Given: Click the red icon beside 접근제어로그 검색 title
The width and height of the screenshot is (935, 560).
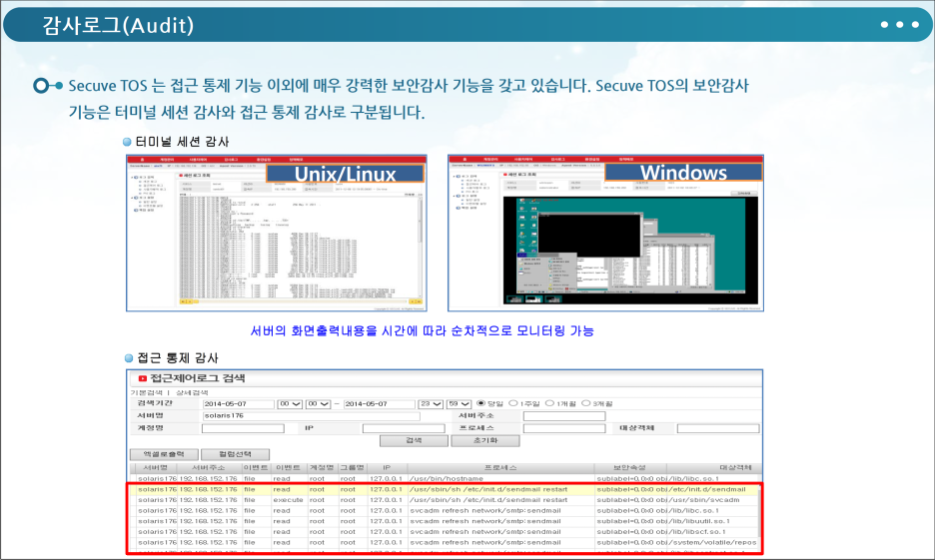Looking at the screenshot, I should click(143, 378).
